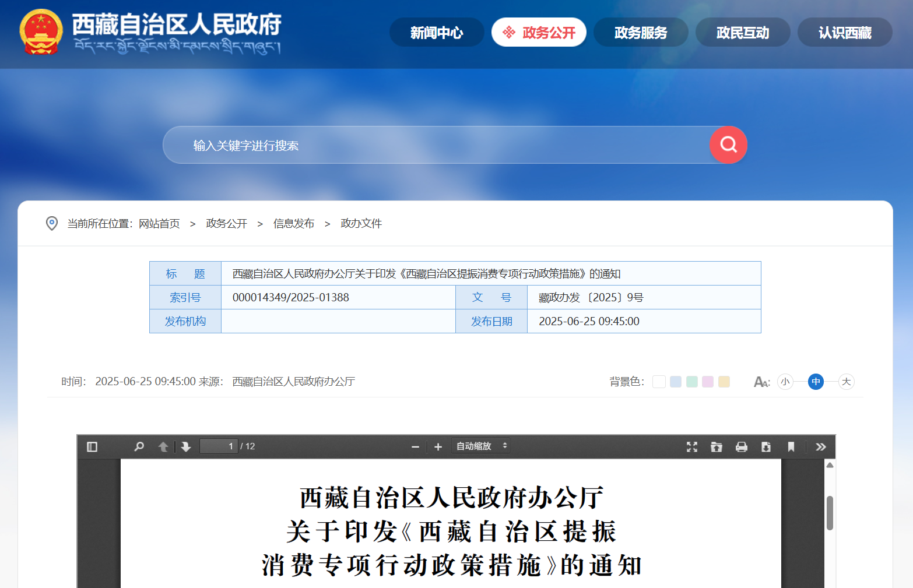Toggle the PDF viewer sidebar
This screenshot has height=588, width=913.
pos(92,446)
